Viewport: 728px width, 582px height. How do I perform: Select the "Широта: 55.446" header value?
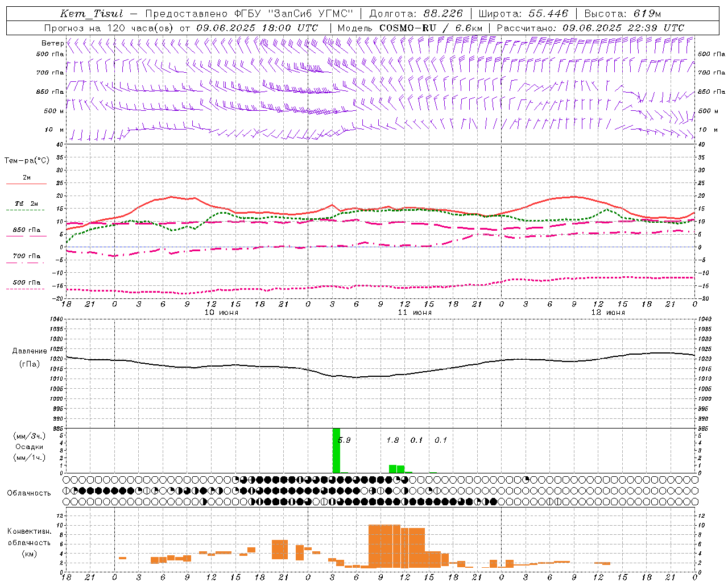pyautogui.click(x=523, y=14)
